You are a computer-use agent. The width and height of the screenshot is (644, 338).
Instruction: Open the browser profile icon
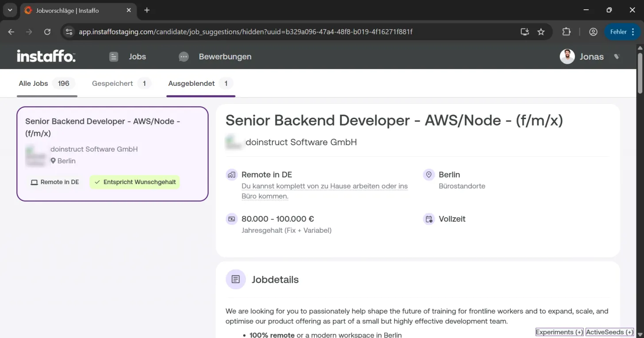pyautogui.click(x=593, y=32)
